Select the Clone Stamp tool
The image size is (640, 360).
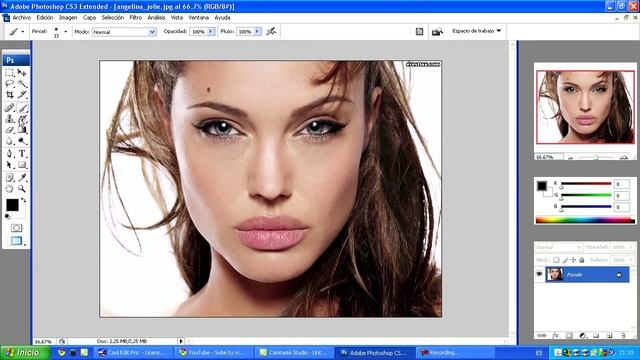coord(9,119)
